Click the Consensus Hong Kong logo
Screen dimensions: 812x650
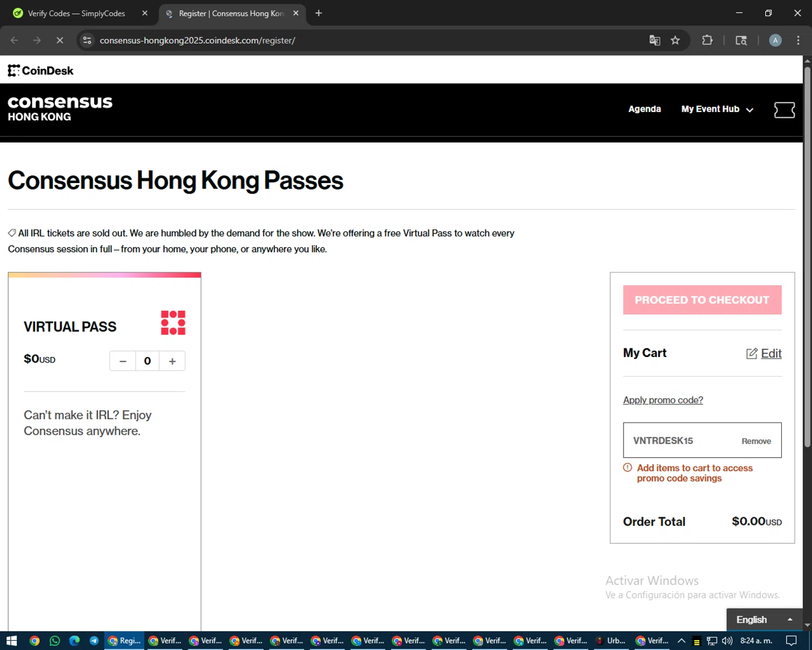click(60, 108)
